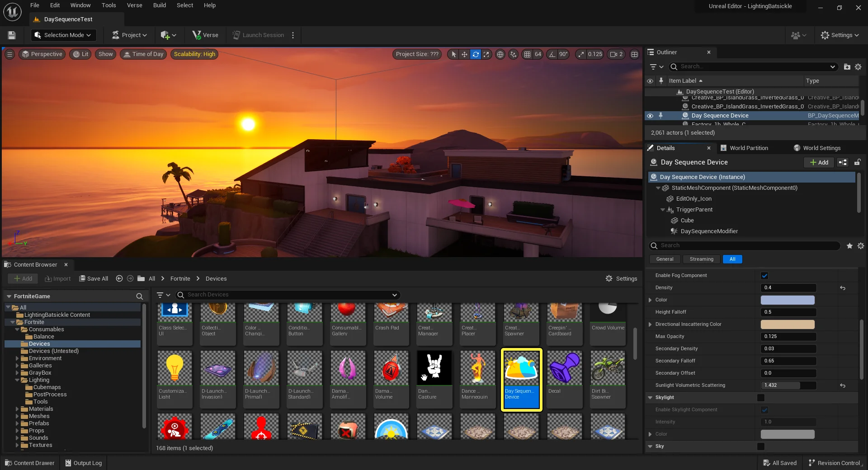868x470 pixels.
Task: Click Save All in the Content Browser
Action: click(x=94, y=279)
